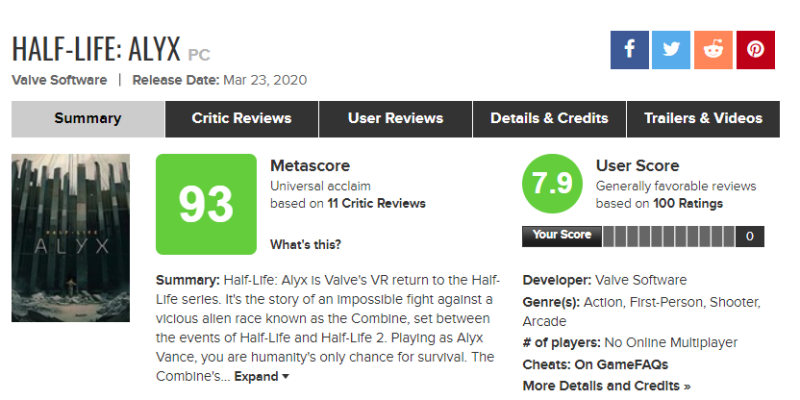
Task: Open More Details and Credits link
Action: click(607, 386)
